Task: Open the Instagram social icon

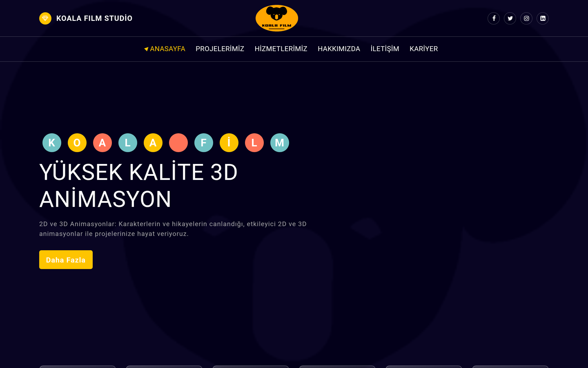Action: coord(526,18)
